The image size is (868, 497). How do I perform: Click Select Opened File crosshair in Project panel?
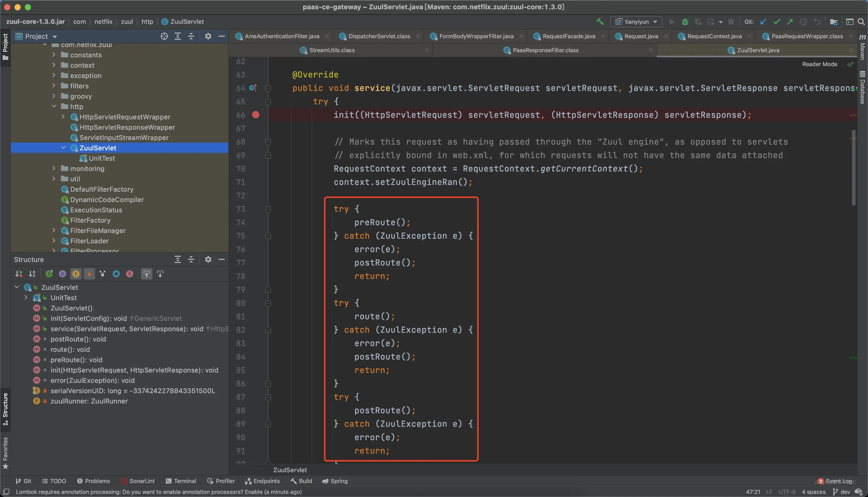coord(164,36)
